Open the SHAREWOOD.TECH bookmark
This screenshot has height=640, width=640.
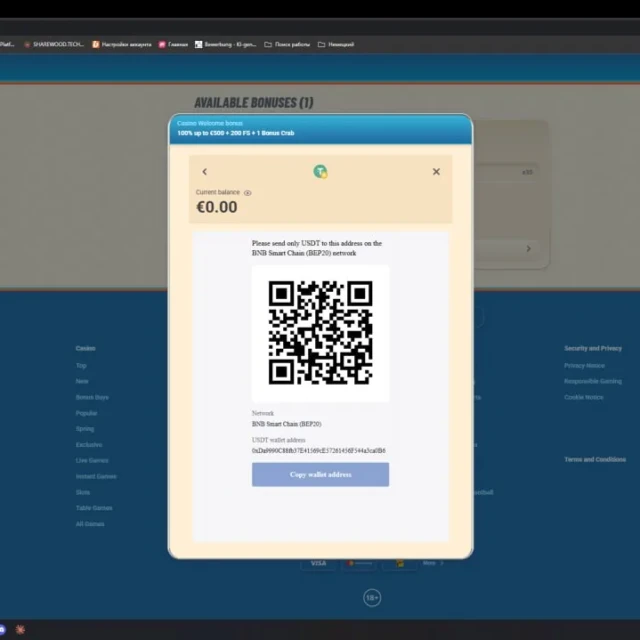tap(54, 44)
